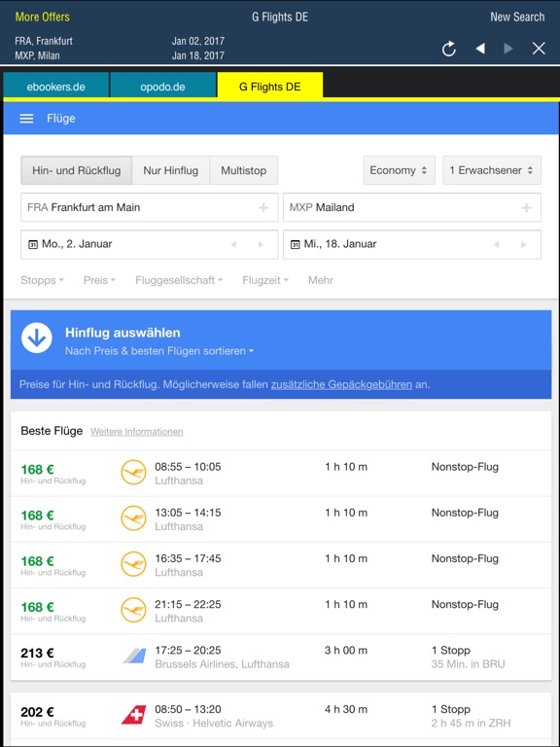560x747 pixels.
Task: Select Multistop trip type
Action: pos(244,170)
